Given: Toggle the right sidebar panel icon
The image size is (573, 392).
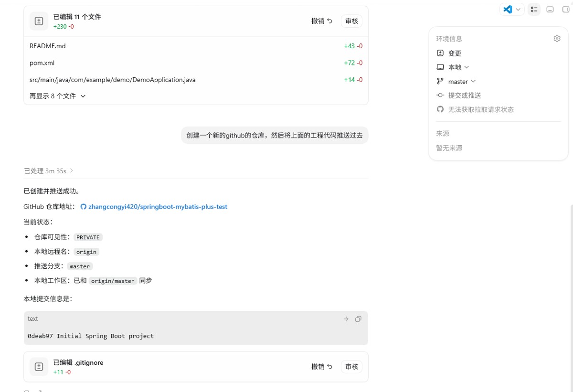Looking at the screenshot, I should click(x=566, y=10).
